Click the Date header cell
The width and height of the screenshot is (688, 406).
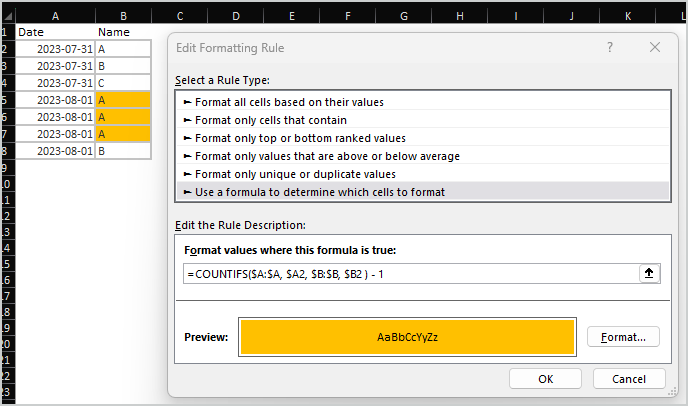pos(56,32)
